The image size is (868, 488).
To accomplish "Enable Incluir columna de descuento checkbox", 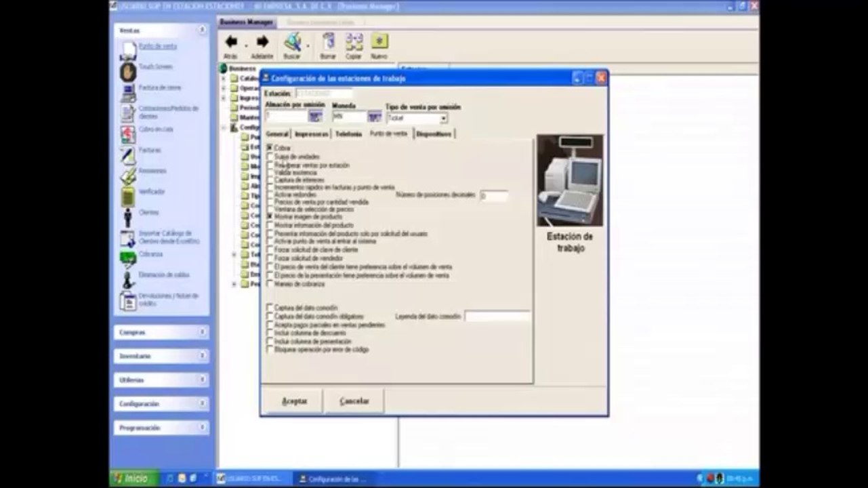I will click(x=270, y=333).
